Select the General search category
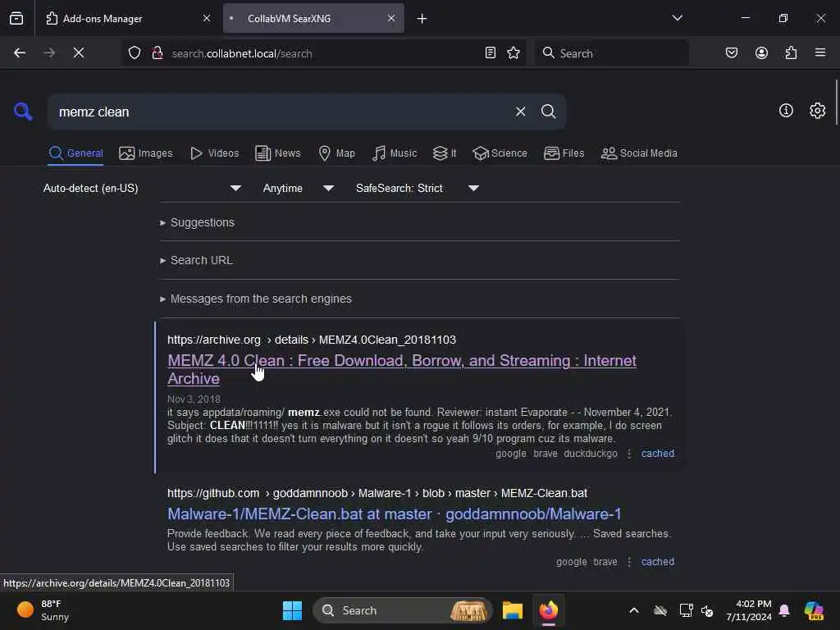 pyautogui.click(x=75, y=153)
